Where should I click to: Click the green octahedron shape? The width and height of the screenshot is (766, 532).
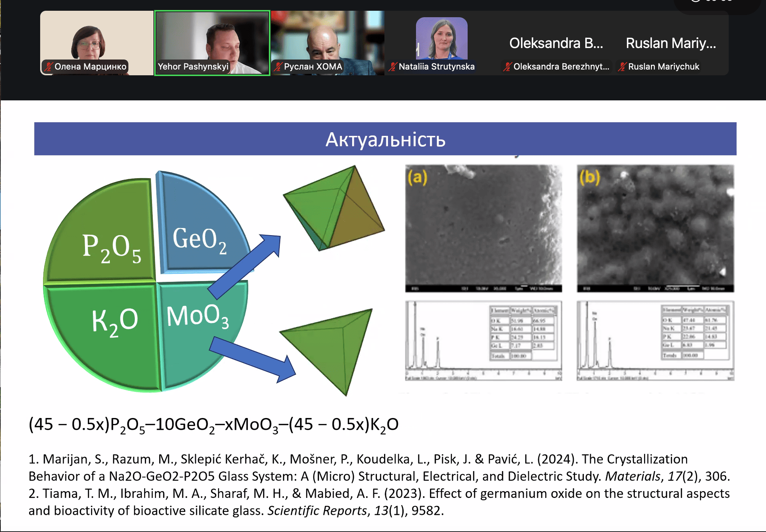(x=334, y=208)
